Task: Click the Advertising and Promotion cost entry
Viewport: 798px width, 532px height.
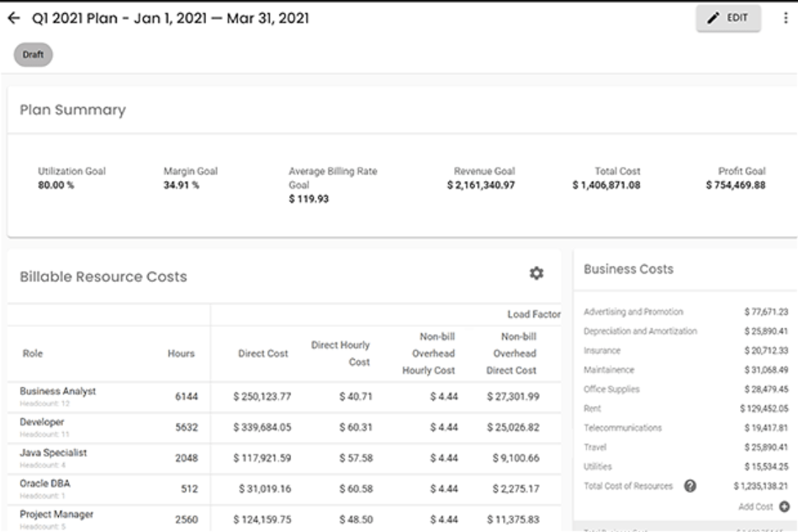Action: [633, 312]
